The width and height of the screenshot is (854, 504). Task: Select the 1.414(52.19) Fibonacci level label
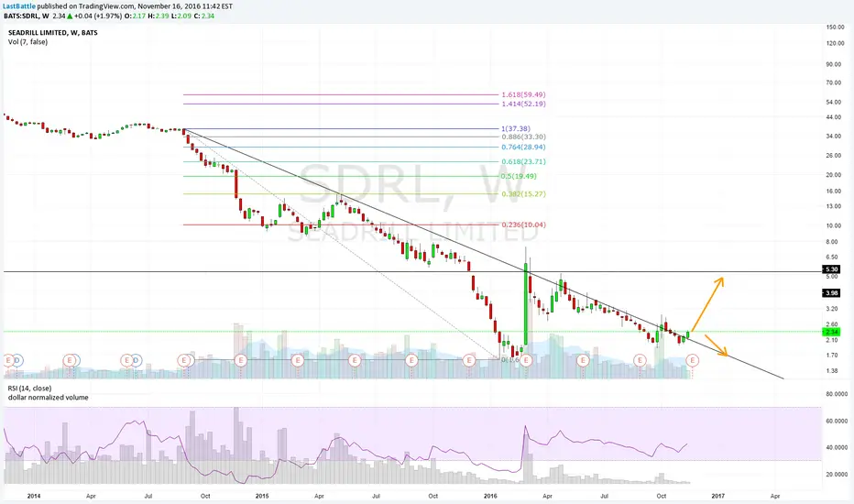click(x=523, y=104)
